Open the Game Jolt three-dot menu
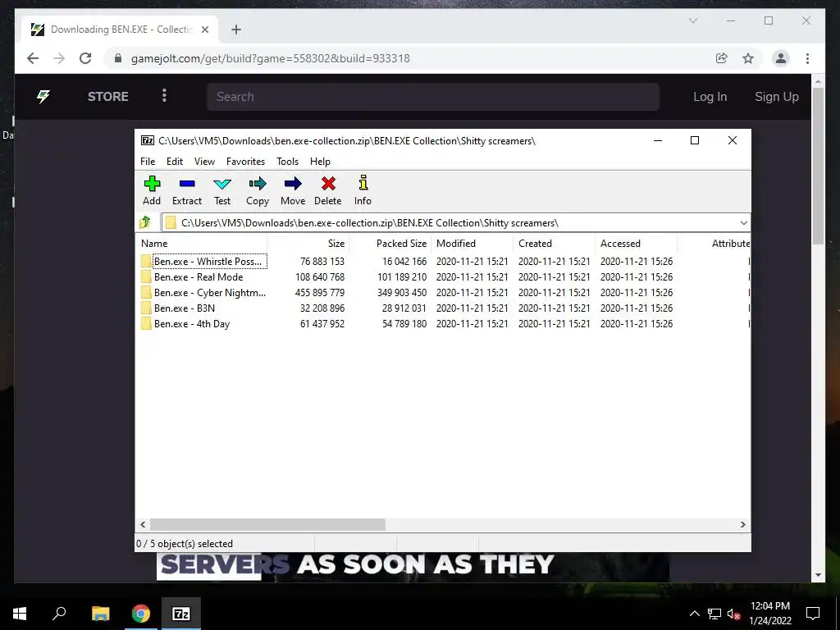This screenshot has height=630, width=840. coord(164,95)
